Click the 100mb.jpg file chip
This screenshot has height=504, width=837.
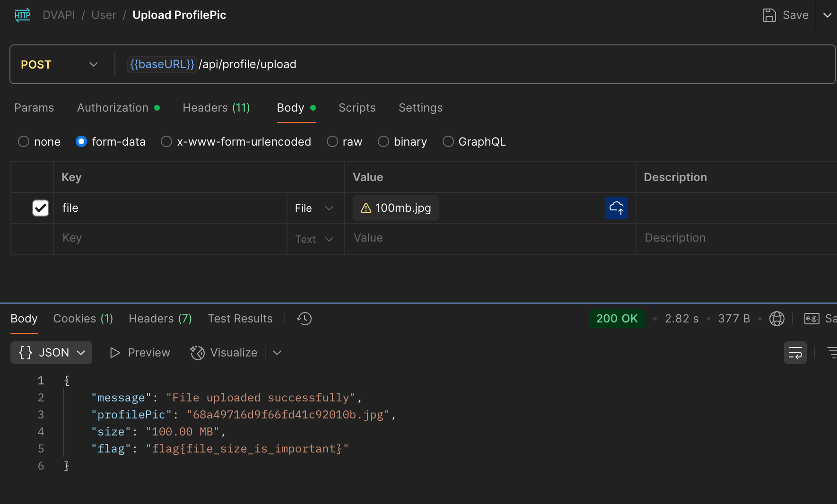click(x=396, y=208)
